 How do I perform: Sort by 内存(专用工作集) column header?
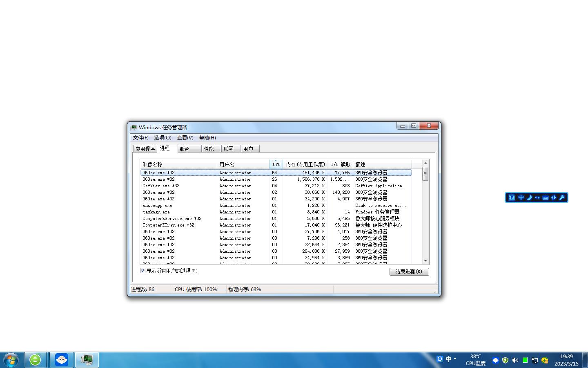tap(305, 164)
